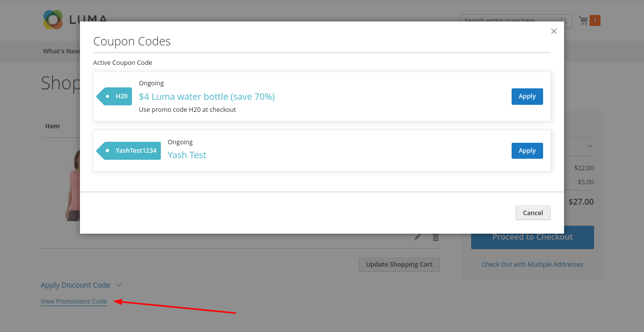The image size is (644, 332).
Task: Expand the Apply Discount Code section
Action: 81,285
